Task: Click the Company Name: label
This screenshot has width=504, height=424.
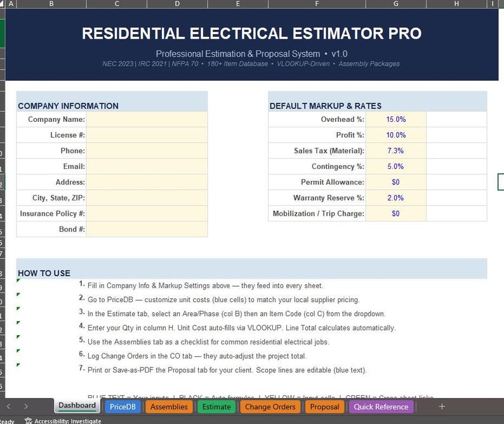Action: pyautogui.click(x=56, y=119)
